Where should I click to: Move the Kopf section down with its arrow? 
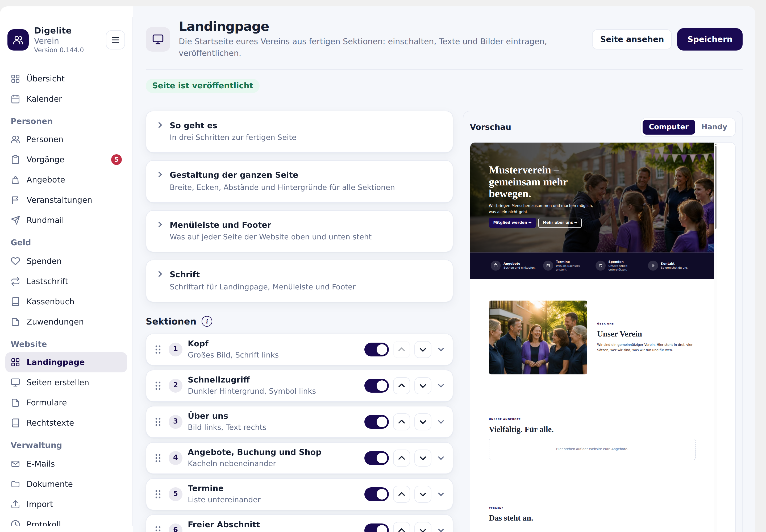click(423, 349)
